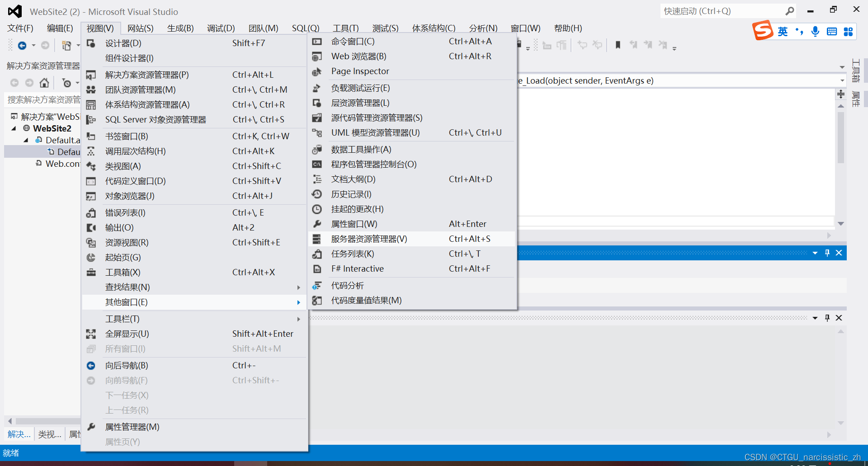Click the split editor handle above scrollbar

pos(841,94)
